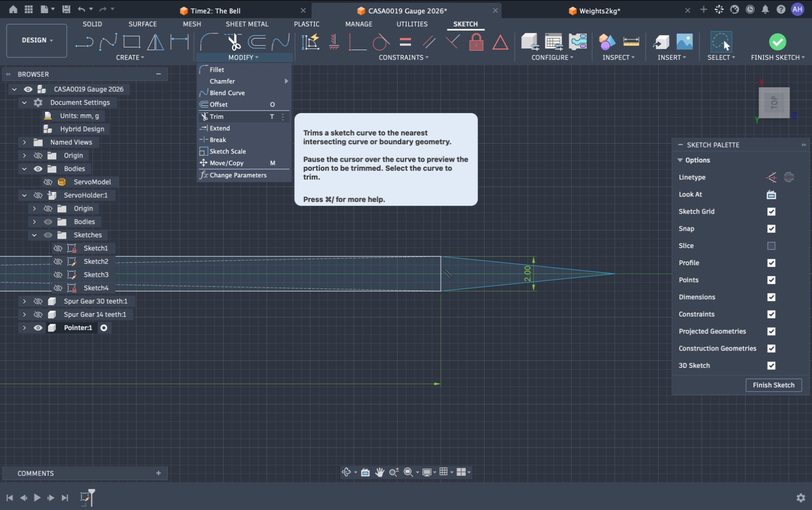The width and height of the screenshot is (812, 510).
Task: Select the Line sketch tool
Action: coord(84,42)
